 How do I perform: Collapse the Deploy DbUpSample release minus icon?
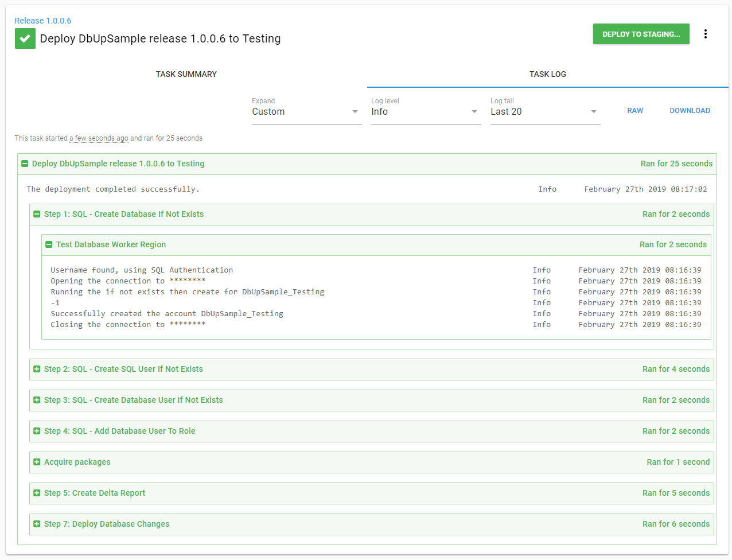click(25, 164)
